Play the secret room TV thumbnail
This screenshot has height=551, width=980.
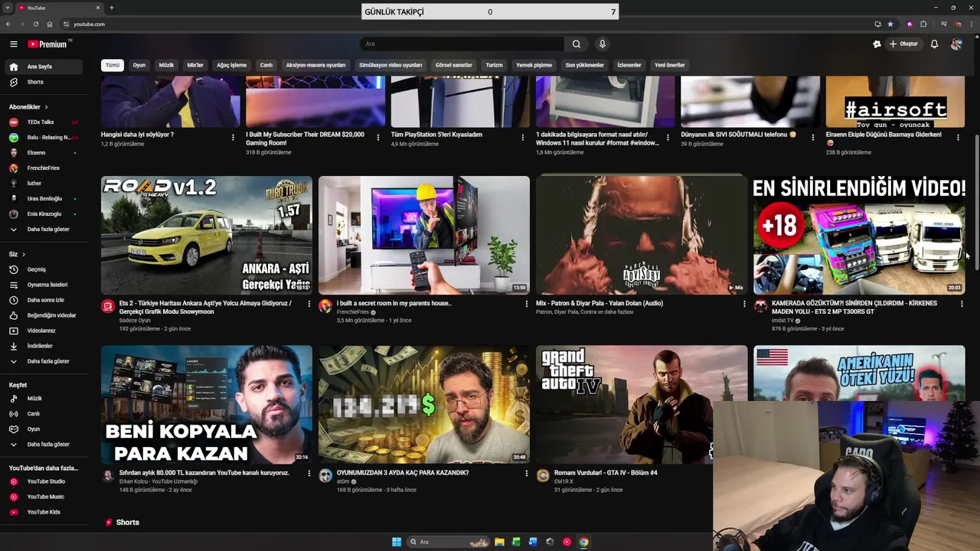[424, 235]
